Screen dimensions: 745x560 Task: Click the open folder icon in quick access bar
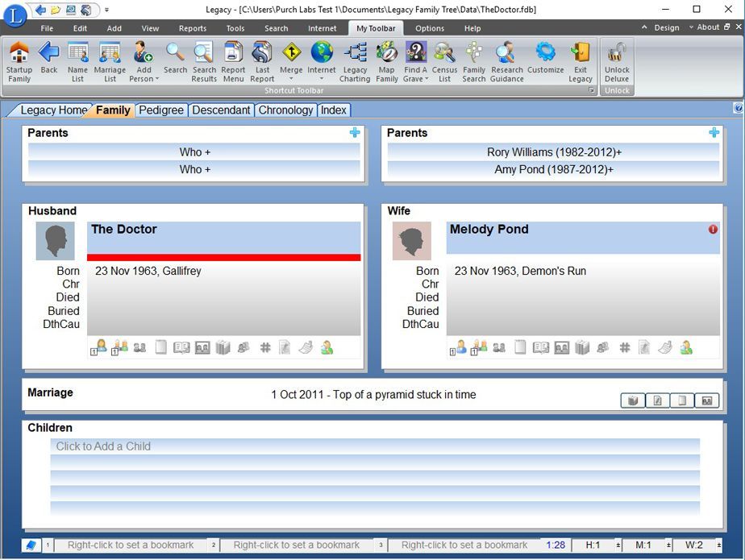56,10
